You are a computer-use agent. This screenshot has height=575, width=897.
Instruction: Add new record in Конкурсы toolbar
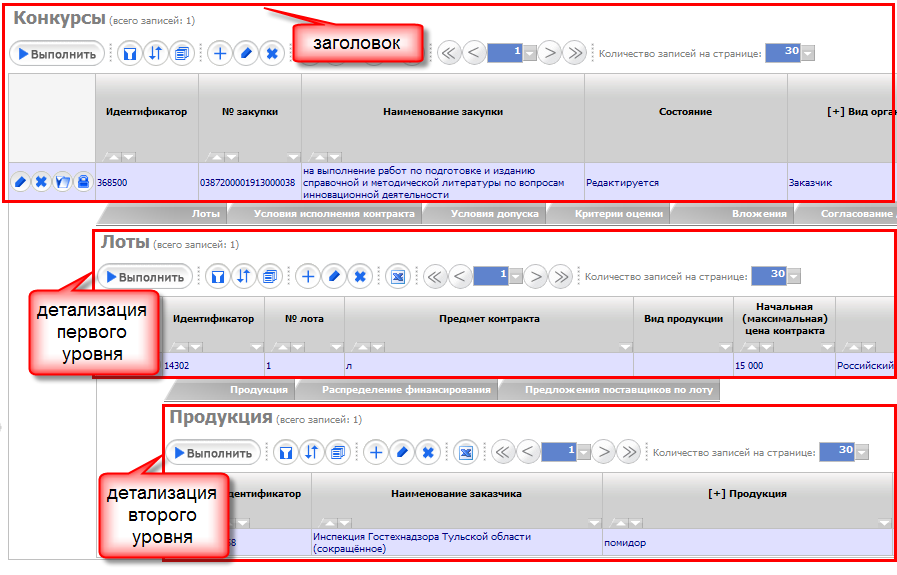220,53
